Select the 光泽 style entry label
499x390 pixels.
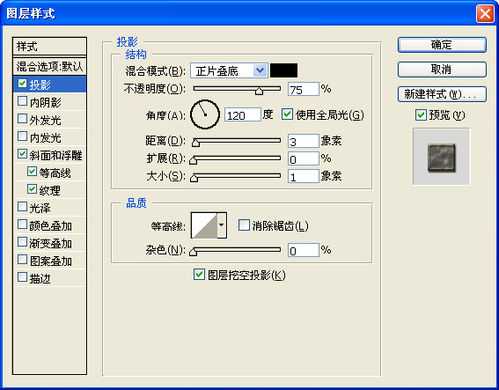(x=40, y=208)
